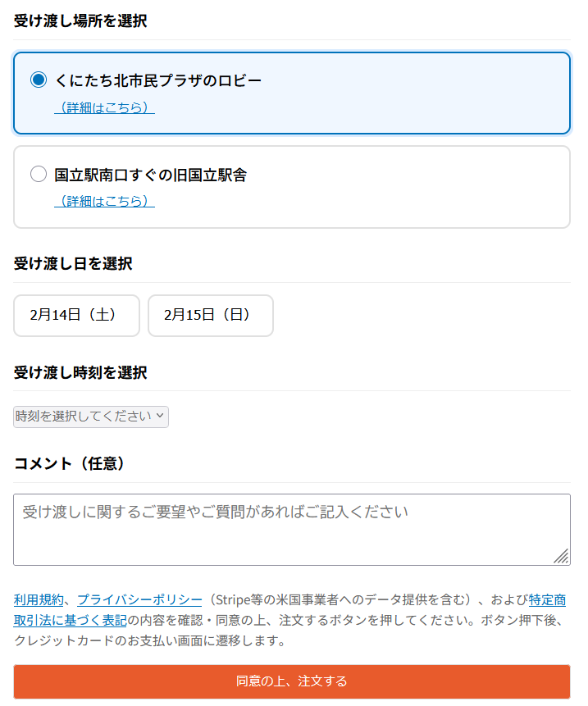Select the 国立駅南口すぐの旧国立駅舎 radio button
Screen dimensions: 588x706
tap(39, 174)
